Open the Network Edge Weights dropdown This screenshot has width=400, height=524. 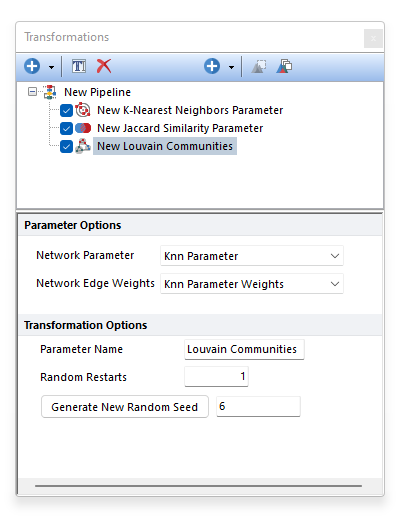click(x=252, y=284)
